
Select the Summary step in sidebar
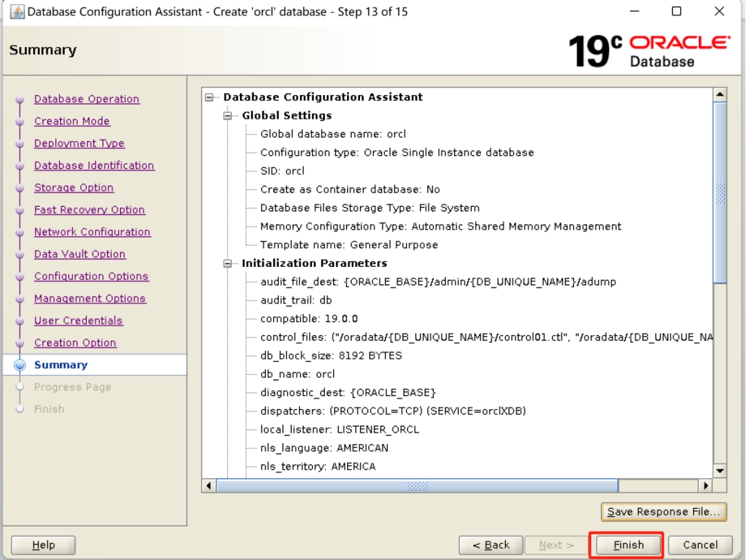[x=61, y=365]
